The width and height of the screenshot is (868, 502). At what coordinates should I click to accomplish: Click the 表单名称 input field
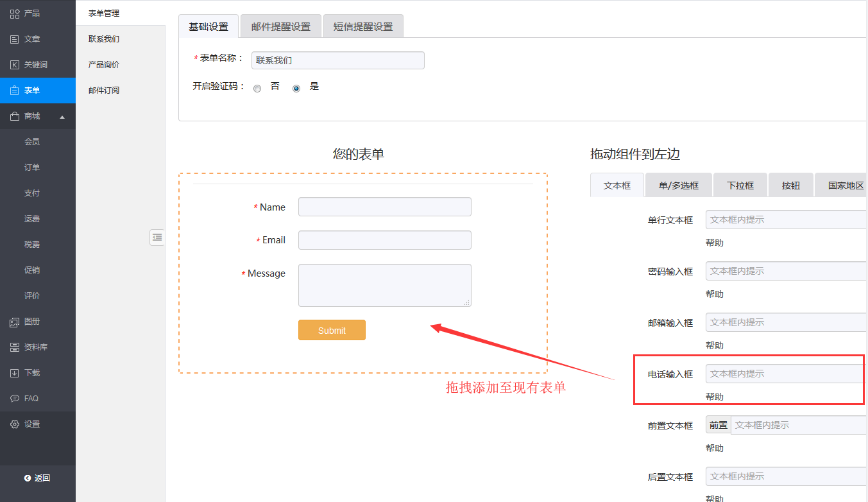(337, 60)
